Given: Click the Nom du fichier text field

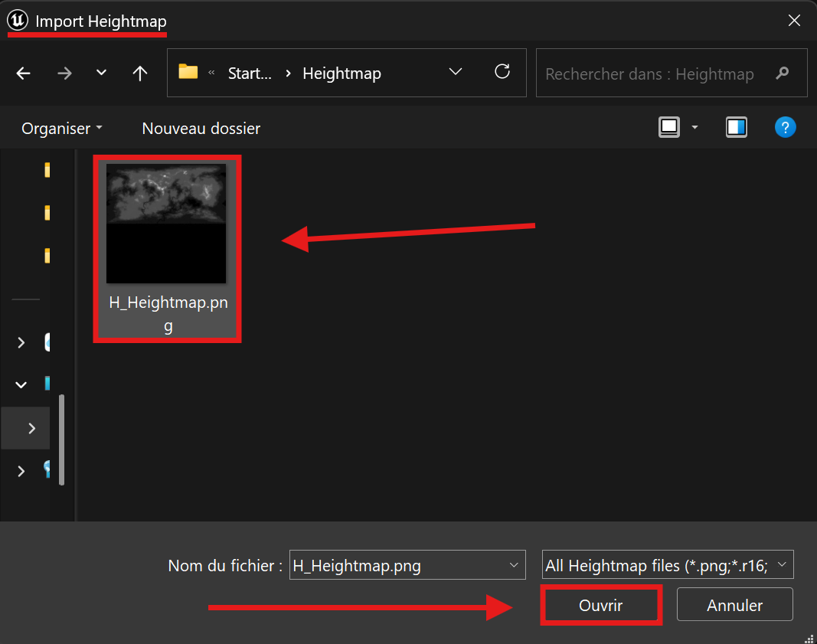Looking at the screenshot, I should click(x=407, y=565).
